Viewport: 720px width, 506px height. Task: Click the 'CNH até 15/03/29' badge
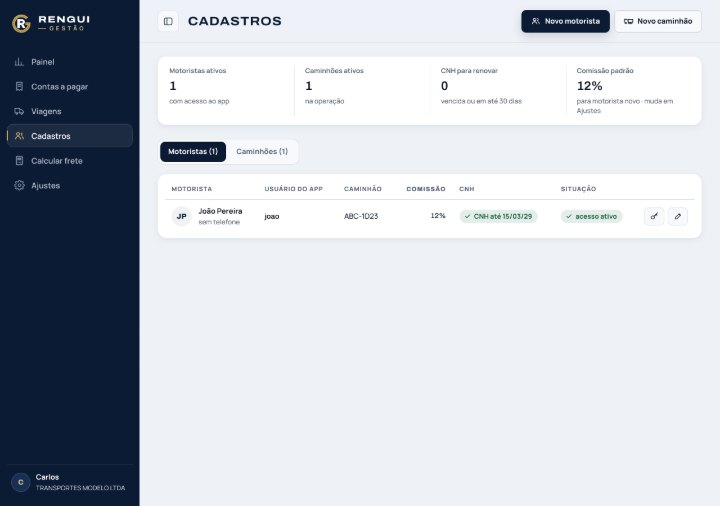(x=499, y=216)
